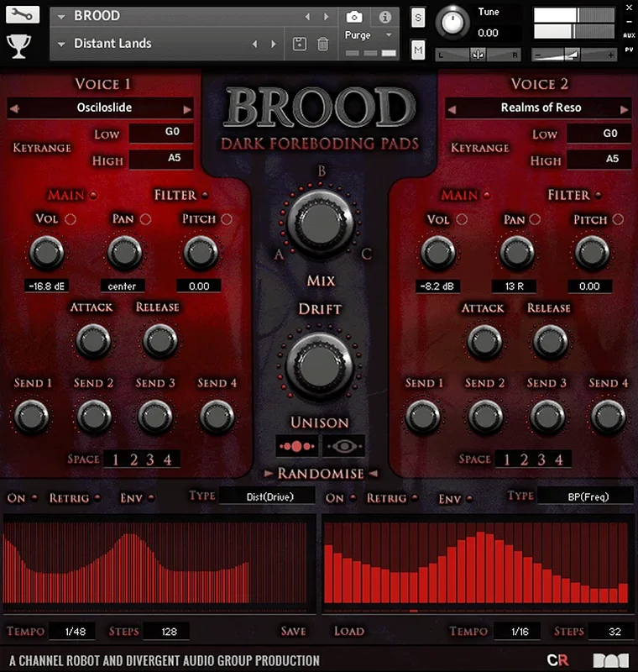Open right sequencer Tempo 1/16 dropdown
Screen dimensions: 638x672
[x=517, y=632]
